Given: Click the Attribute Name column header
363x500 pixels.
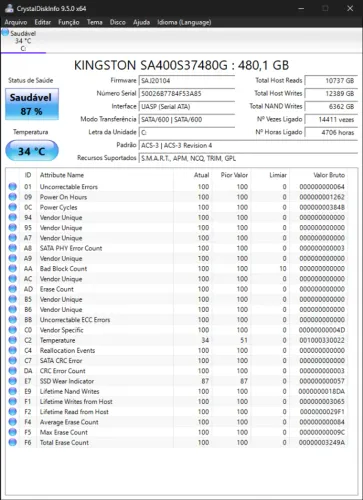Looking at the screenshot, I should pyautogui.click(x=62, y=175).
